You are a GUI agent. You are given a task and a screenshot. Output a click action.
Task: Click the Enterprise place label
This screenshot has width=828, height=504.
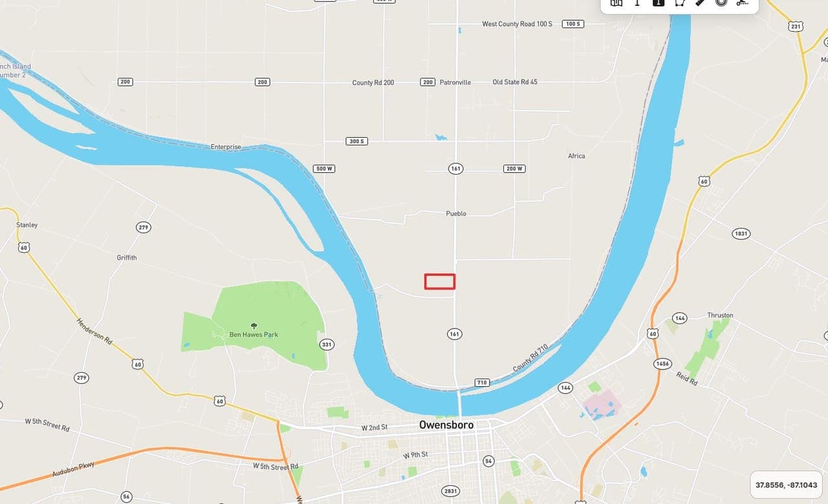tap(226, 147)
